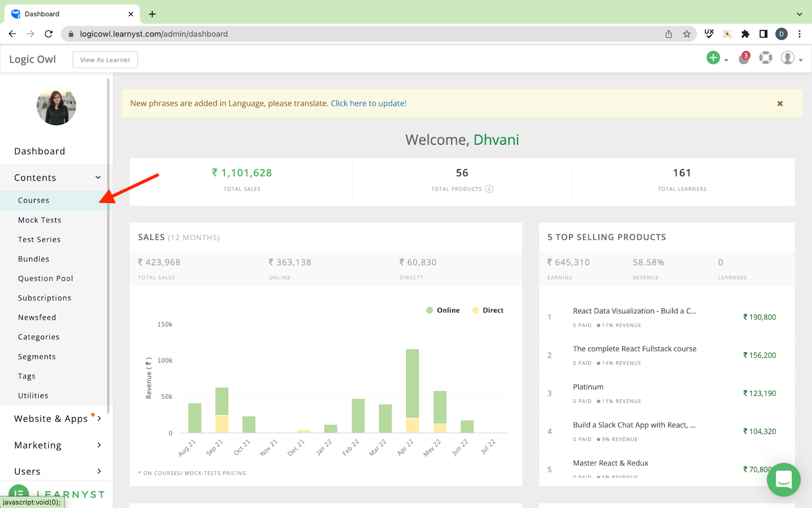Open The complete React Fullstack course
The width and height of the screenshot is (812, 508).
667,357
